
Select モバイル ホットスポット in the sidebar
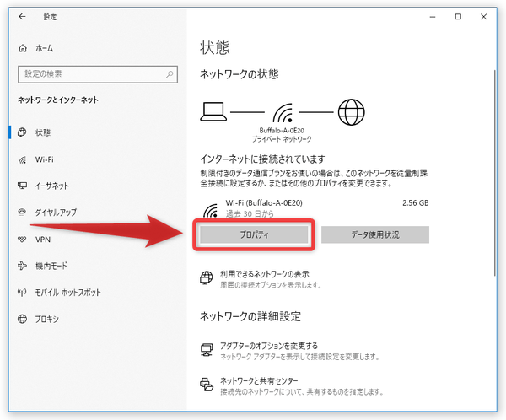(68, 293)
